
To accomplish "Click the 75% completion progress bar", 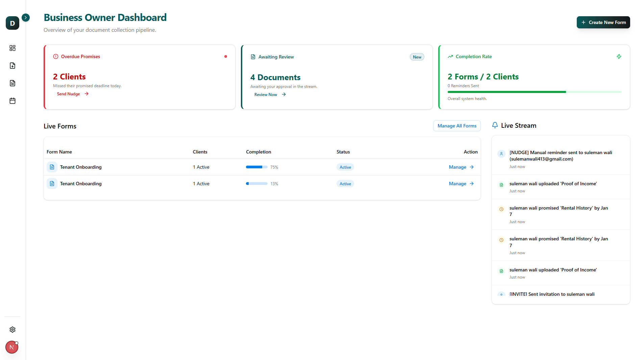I will (x=257, y=167).
